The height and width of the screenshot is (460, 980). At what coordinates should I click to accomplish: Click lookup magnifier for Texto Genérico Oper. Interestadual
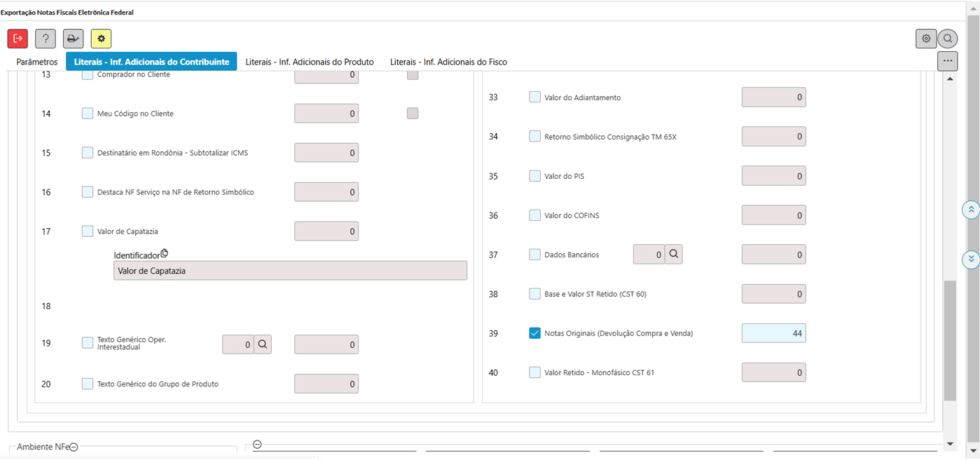pos(263,344)
